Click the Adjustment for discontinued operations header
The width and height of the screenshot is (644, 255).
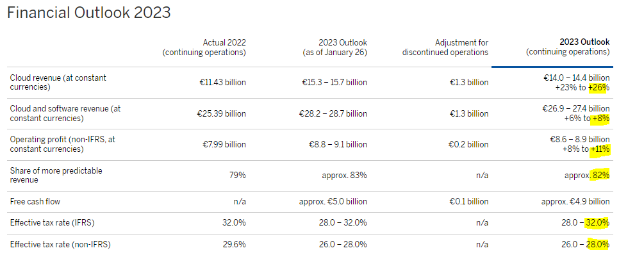(x=445, y=47)
